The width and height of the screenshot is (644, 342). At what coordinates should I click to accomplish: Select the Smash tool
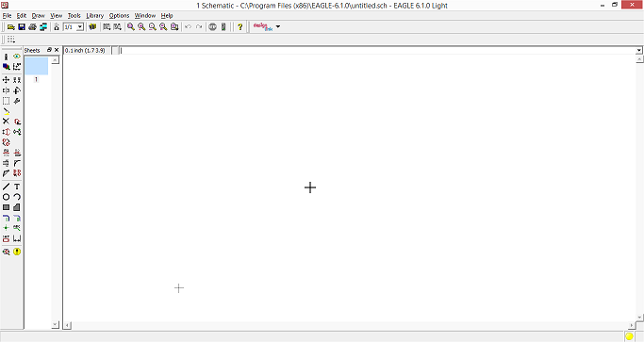pyautogui.click(x=7, y=163)
